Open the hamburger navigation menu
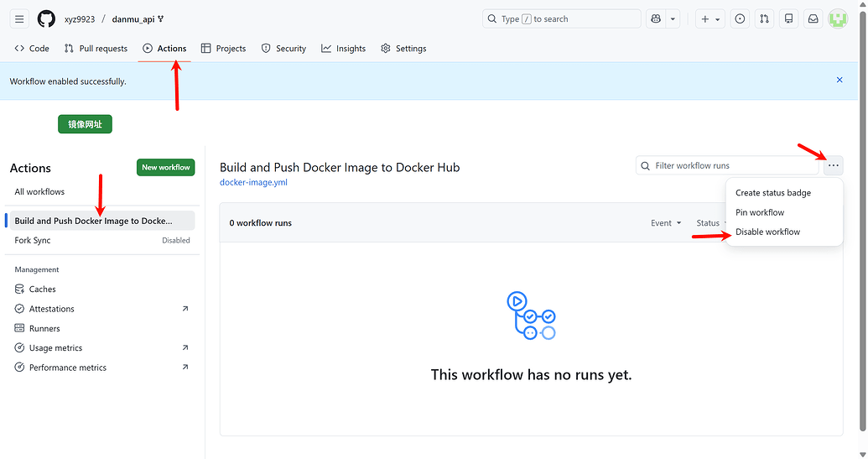 click(19, 18)
